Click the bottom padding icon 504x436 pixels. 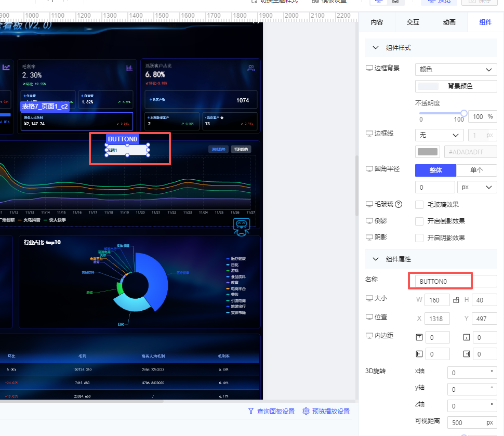pos(467,337)
